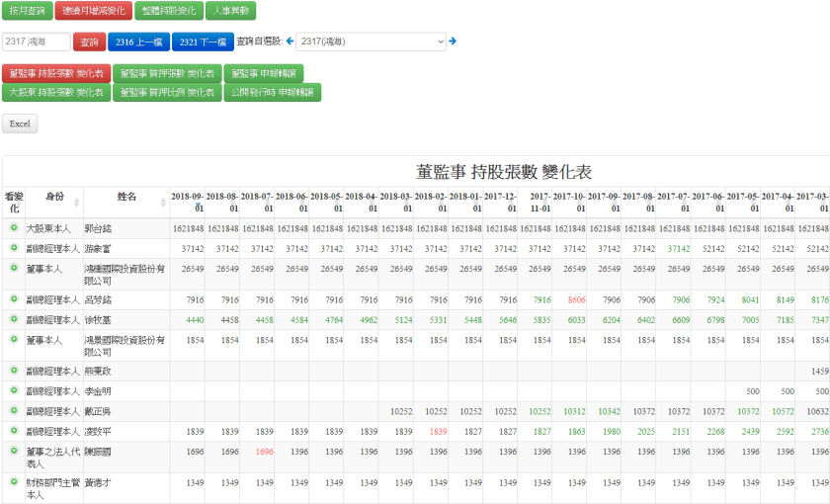
Task: Click the green icon for 凌致平
Action: [14, 431]
